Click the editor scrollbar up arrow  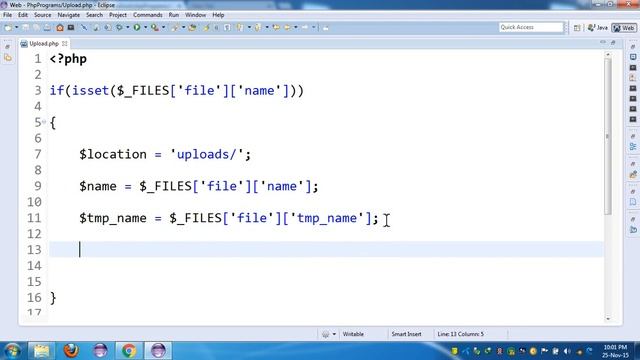(608, 54)
